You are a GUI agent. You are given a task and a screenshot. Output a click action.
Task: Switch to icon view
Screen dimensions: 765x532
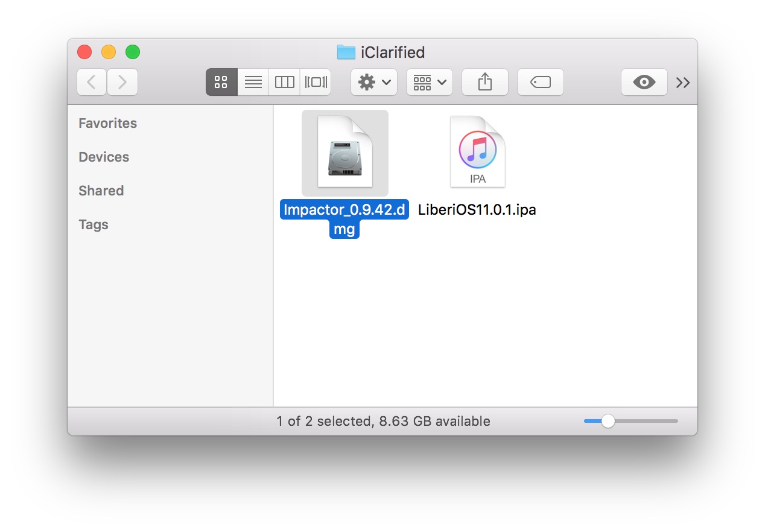(221, 82)
